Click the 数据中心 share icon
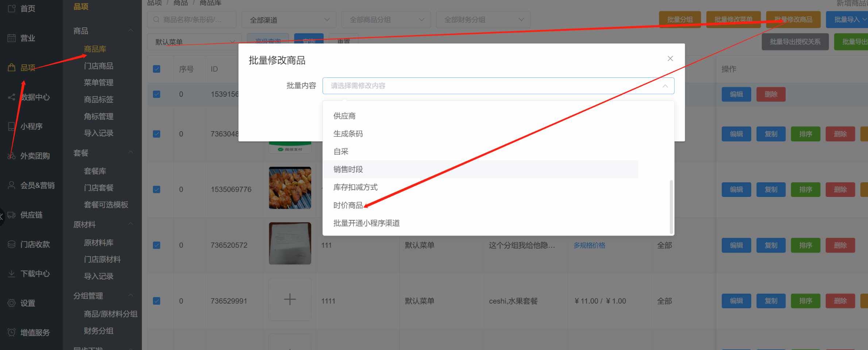868x350 pixels. click(12, 97)
